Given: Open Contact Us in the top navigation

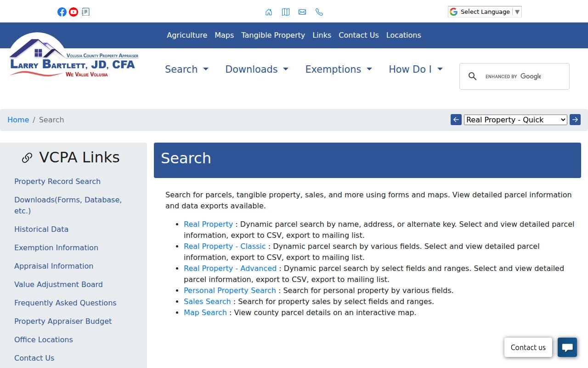Looking at the screenshot, I should tap(359, 35).
